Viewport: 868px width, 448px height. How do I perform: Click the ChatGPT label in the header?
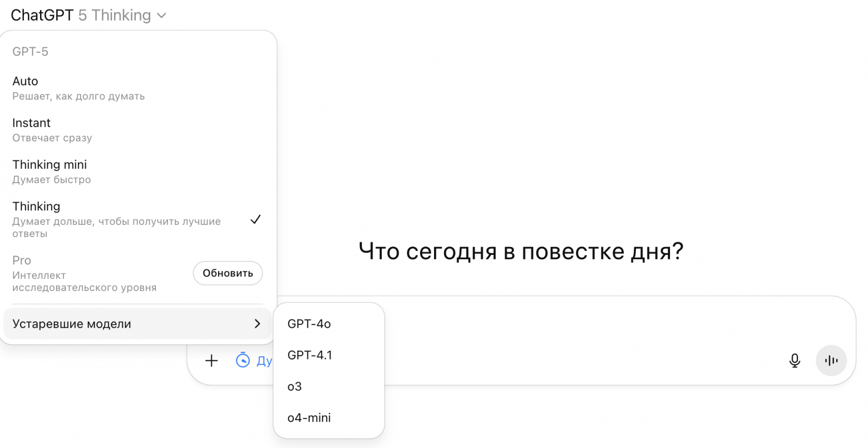(x=42, y=15)
